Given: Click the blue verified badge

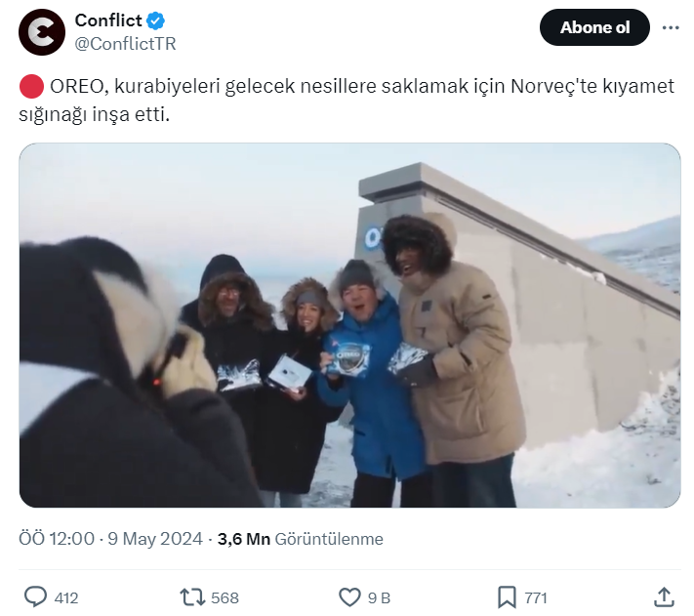Looking at the screenshot, I should 156,21.
